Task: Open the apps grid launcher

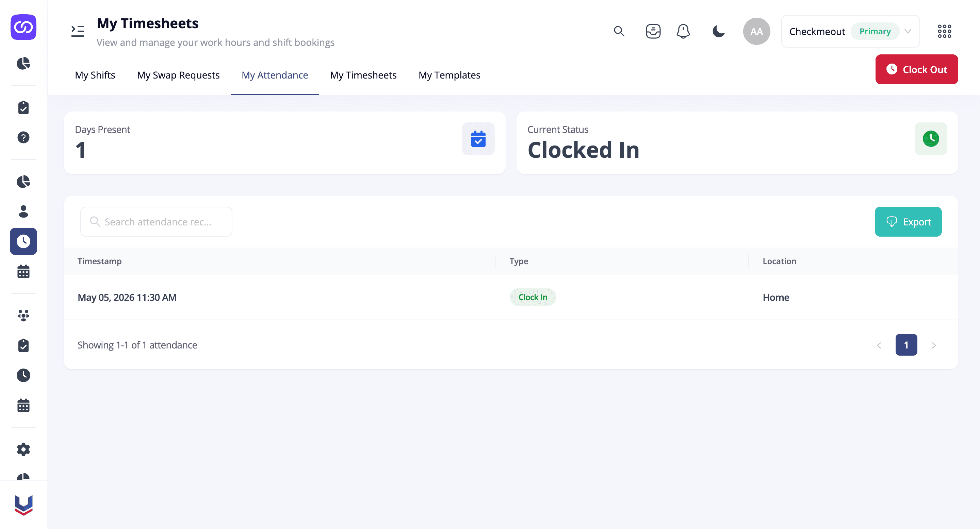Action: click(944, 31)
